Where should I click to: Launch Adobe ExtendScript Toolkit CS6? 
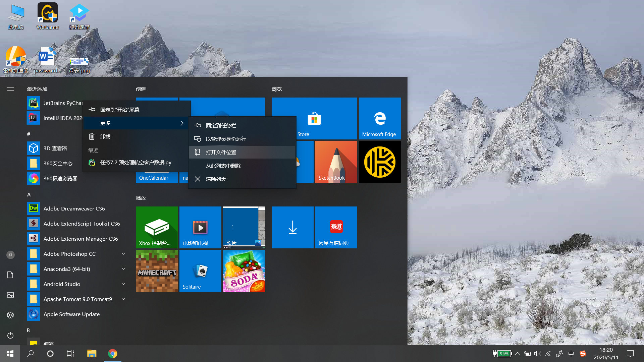coord(77,224)
